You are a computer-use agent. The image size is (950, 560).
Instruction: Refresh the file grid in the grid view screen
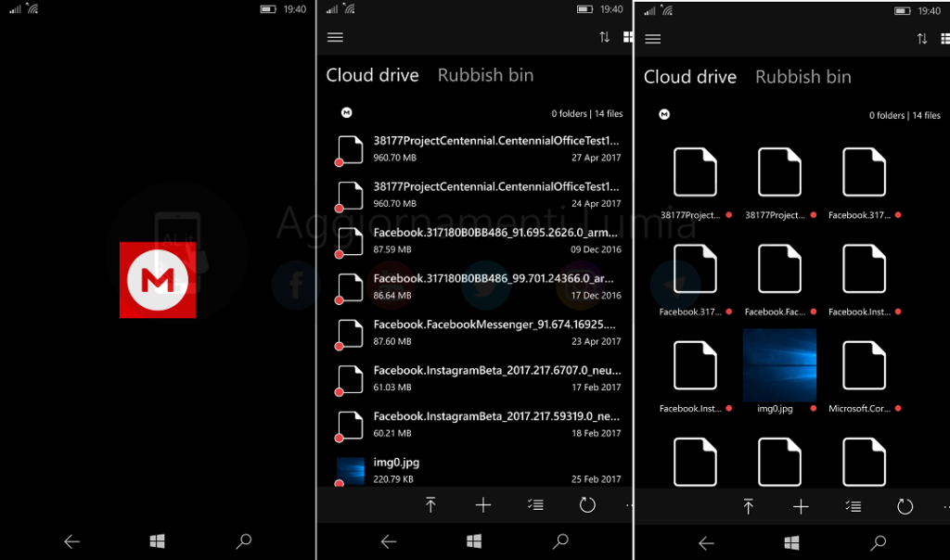905,507
